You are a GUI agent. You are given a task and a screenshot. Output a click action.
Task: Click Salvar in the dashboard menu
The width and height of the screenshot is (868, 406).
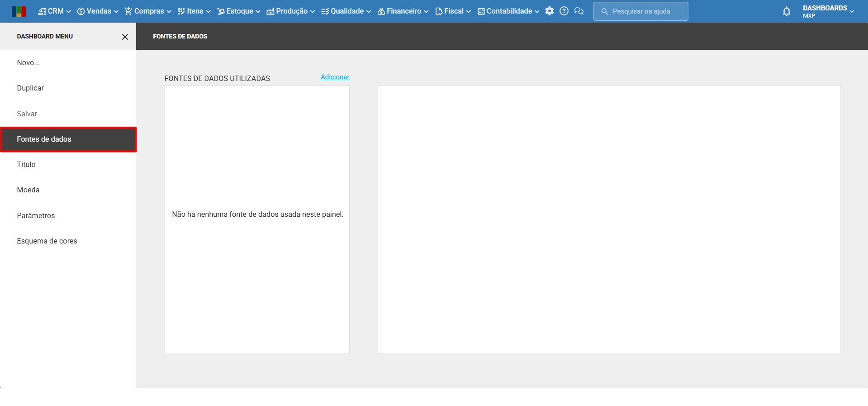[68, 114]
